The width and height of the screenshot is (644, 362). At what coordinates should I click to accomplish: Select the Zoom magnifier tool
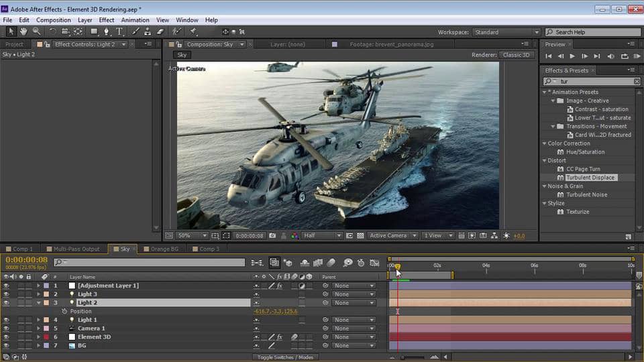pos(36,32)
